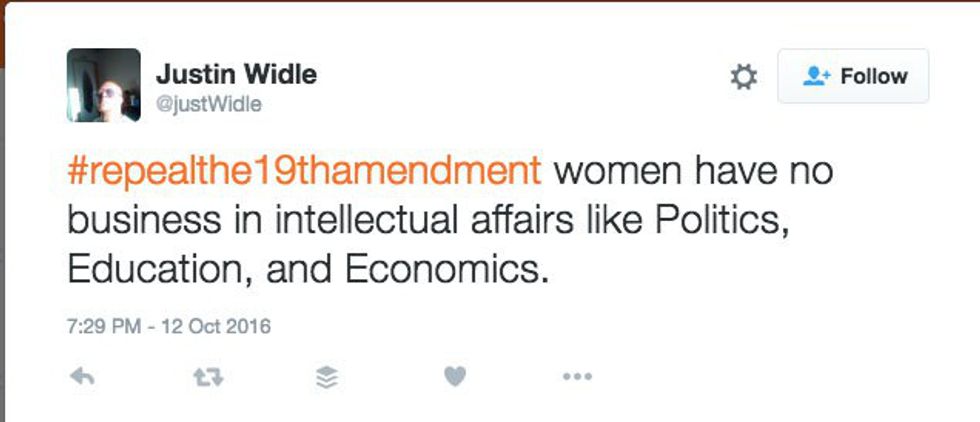
Task: Click the stacked layers Buffer icon
Action: 327,377
